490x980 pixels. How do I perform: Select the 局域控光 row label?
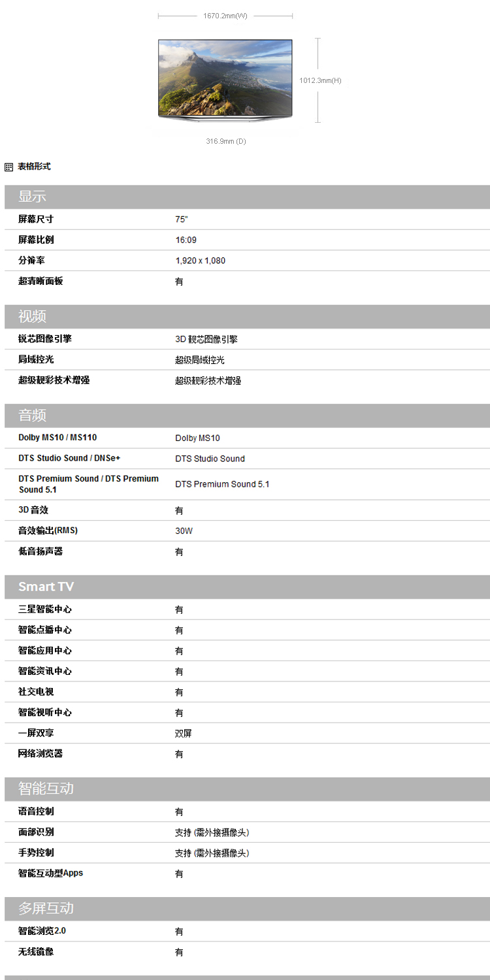[x=36, y=359]
